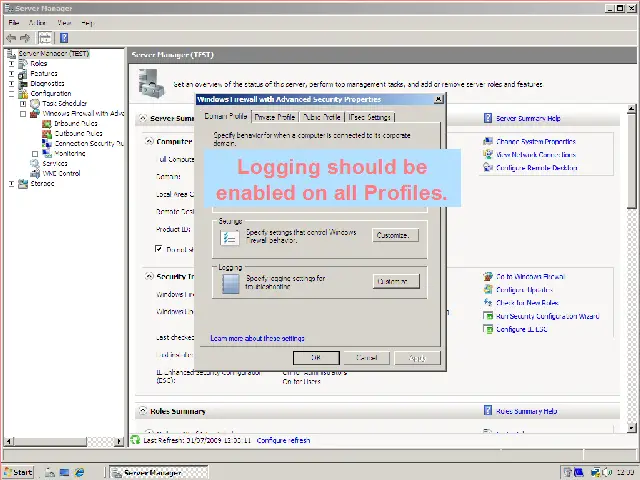The image size is (640, 480).
Task: Select the WMI Control icon
Action: tap(35, 173)
